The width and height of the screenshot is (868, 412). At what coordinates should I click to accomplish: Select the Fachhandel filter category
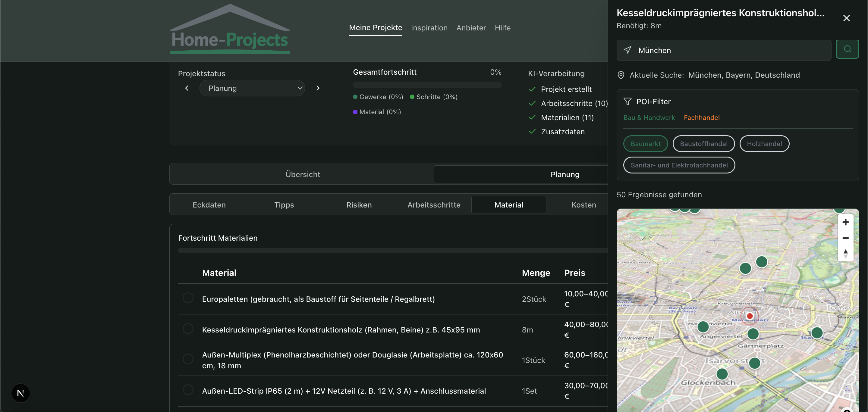point(702,117)
